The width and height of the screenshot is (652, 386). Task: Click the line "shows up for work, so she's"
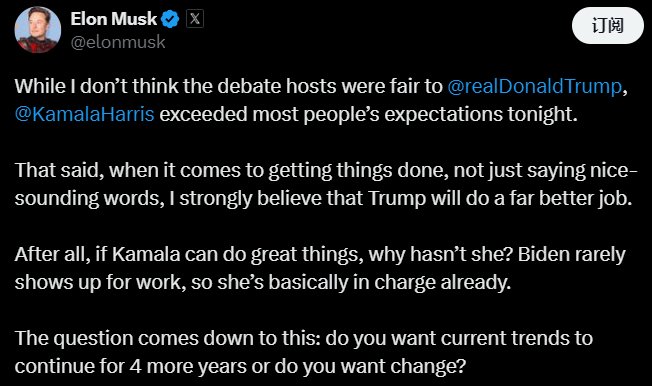click(263, 282)
